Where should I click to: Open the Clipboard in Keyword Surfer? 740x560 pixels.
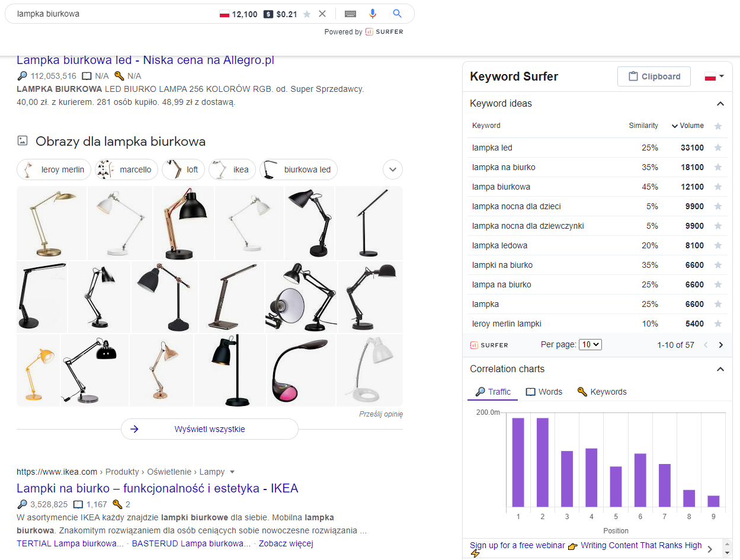click(x=654, y=76)
